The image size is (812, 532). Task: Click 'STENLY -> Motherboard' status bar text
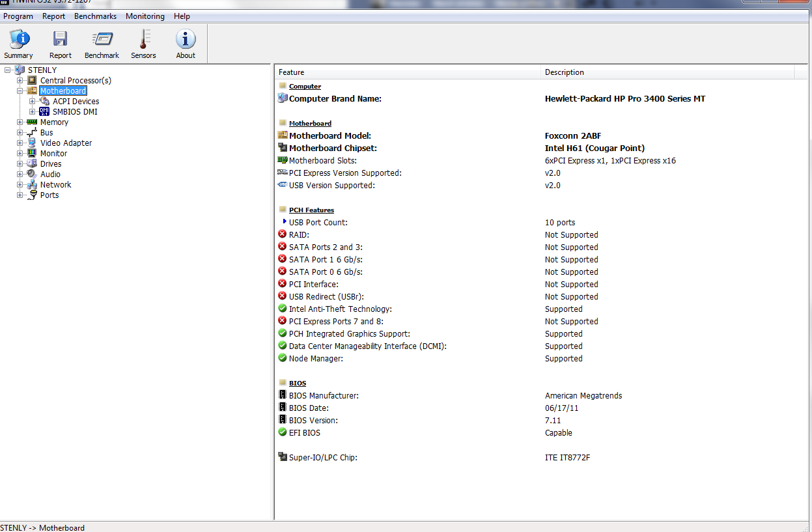pos(42,527)
